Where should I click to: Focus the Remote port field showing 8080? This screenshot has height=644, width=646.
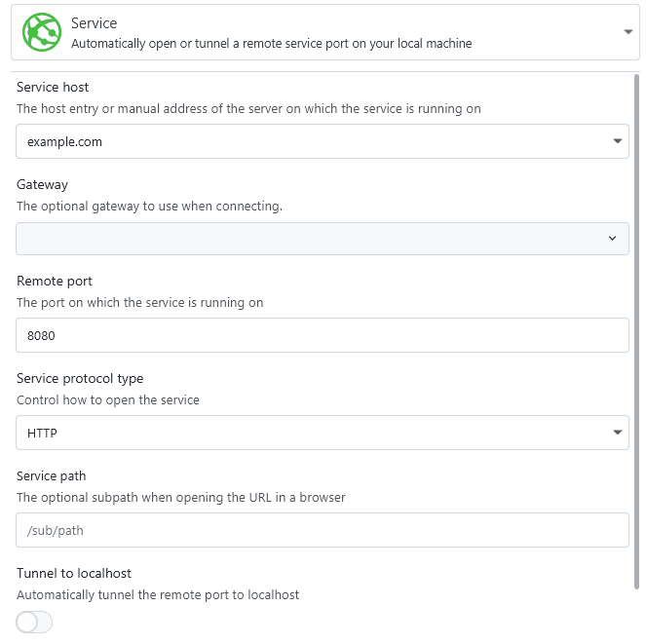point(322,335)
